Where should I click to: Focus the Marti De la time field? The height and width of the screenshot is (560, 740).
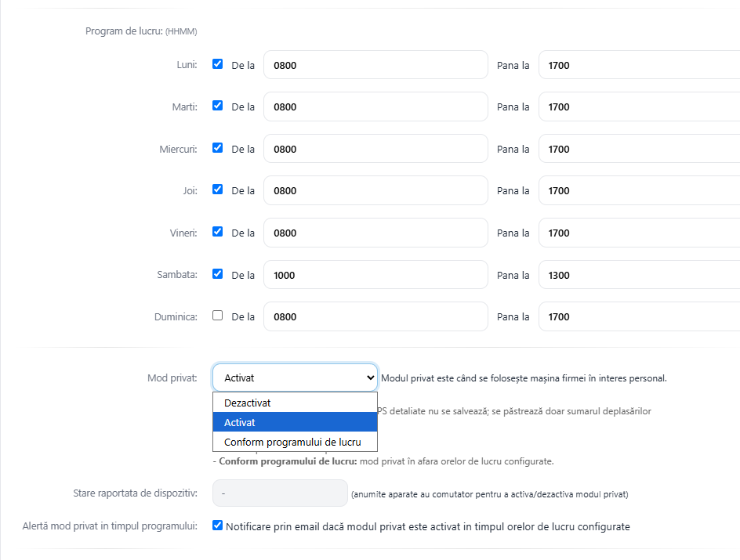375,107
